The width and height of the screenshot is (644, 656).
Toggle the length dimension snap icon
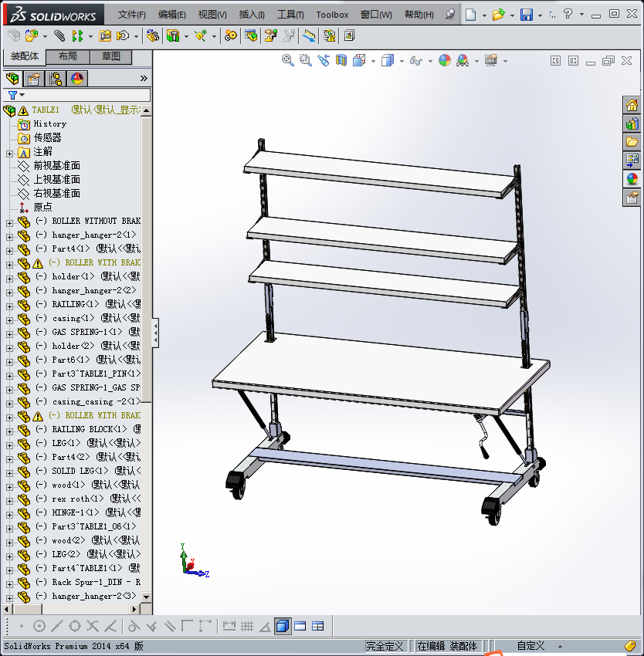click(229, 627)
